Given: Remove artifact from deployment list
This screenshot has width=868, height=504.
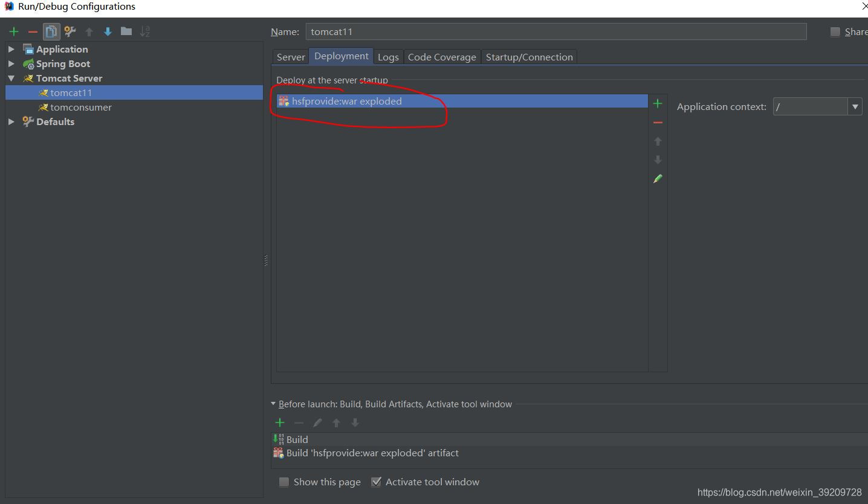Looking at the screenshot, I should click(658, 123).
